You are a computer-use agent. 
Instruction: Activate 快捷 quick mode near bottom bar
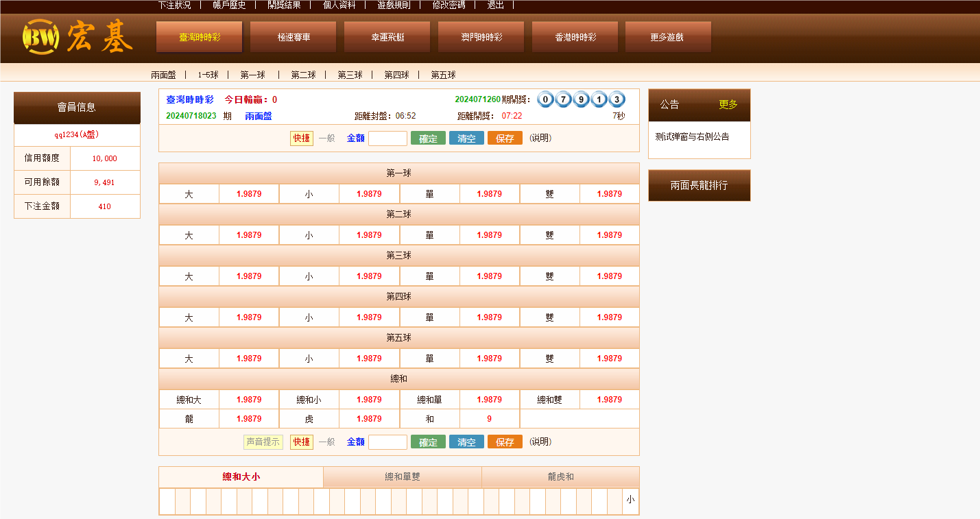[x=302, y=442]
